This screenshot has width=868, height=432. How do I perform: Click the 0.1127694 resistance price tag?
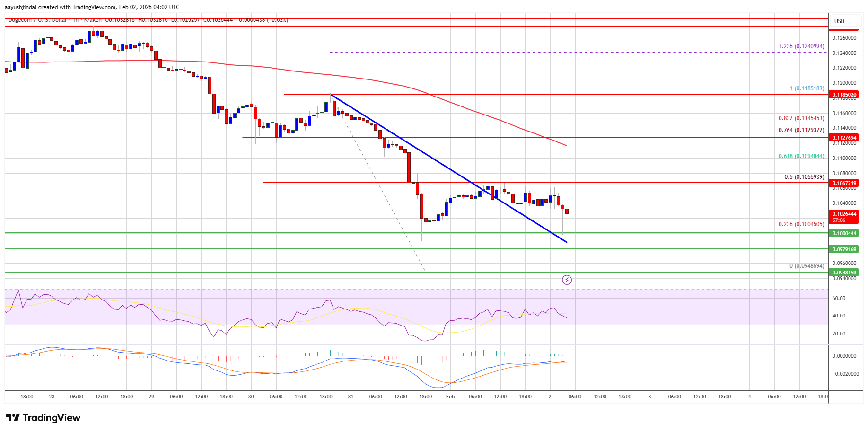point(844,138)
